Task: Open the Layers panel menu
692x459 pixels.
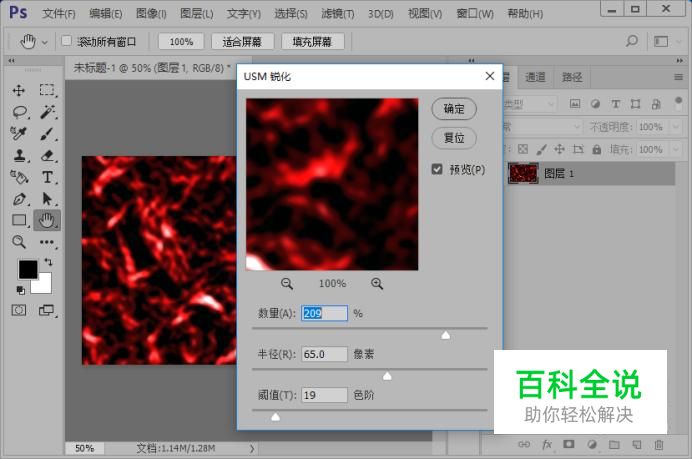Action: click(678, 78)
